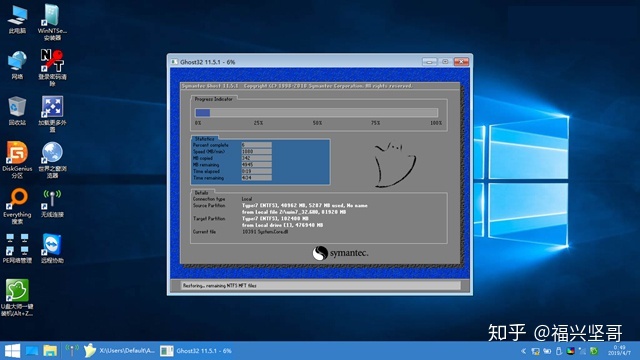640x360 pixels.
Task: Launch DiskGenius partition tool
Action: [17, 160]
